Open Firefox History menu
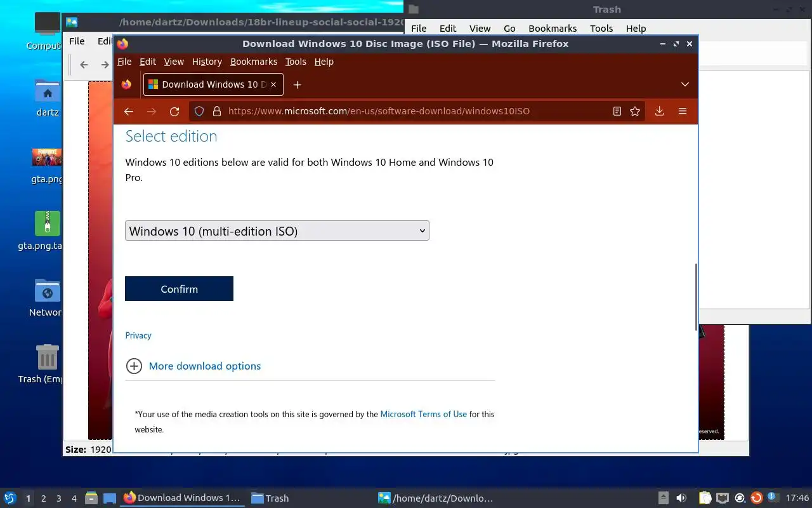Viewport: 812px width, 508px height. (x=207, y=62)
